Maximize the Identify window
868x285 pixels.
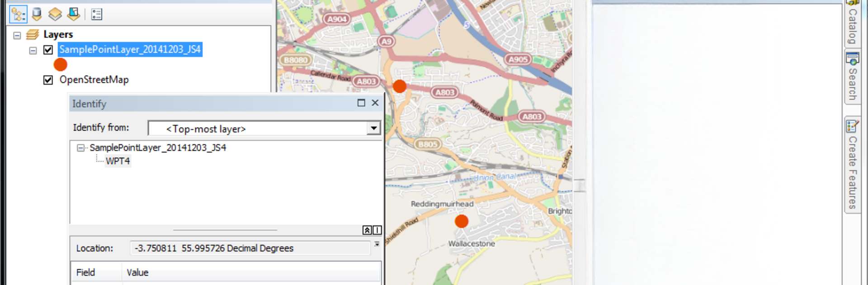pyautogui.click(x=361, y=103)
